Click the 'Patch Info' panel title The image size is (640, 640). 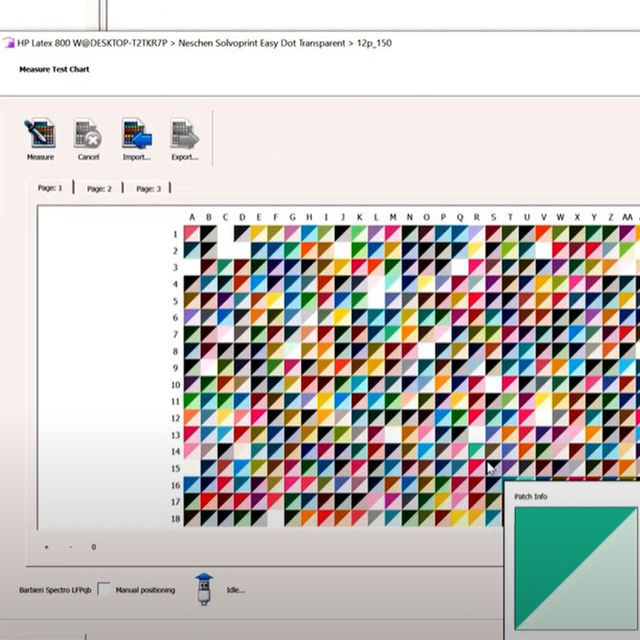coord(531,496)
